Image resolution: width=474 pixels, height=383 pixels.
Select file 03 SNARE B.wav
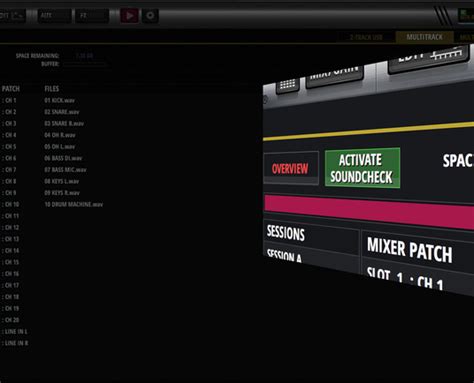click(x=64, y=123)
